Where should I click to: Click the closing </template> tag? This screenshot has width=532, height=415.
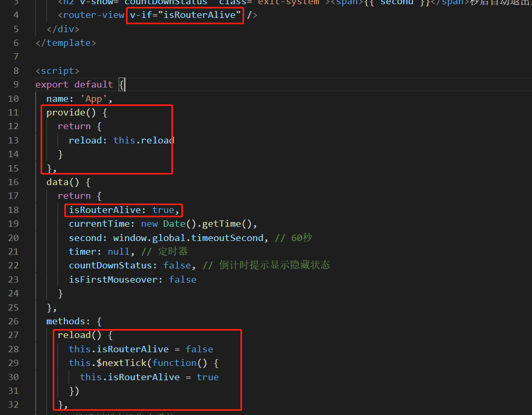65,42
